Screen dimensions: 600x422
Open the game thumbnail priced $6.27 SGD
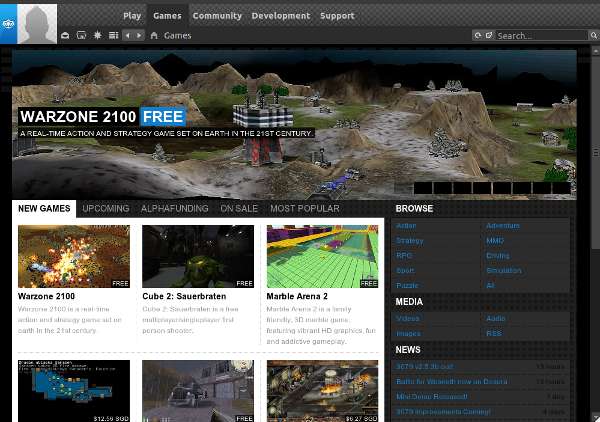click(x=322, y=391)
